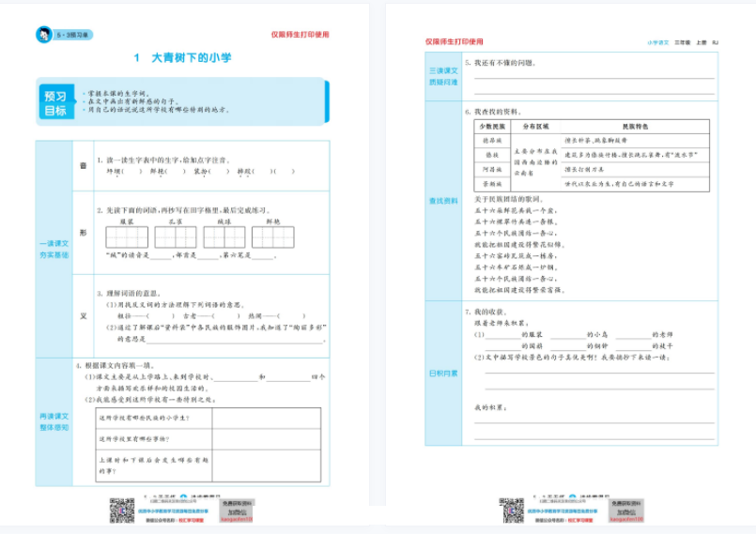The width and height of the screenshot is (756, 534).
Task: Click the answer cell for "这所学校里有哪些事物"
Action: pos(267,439)
